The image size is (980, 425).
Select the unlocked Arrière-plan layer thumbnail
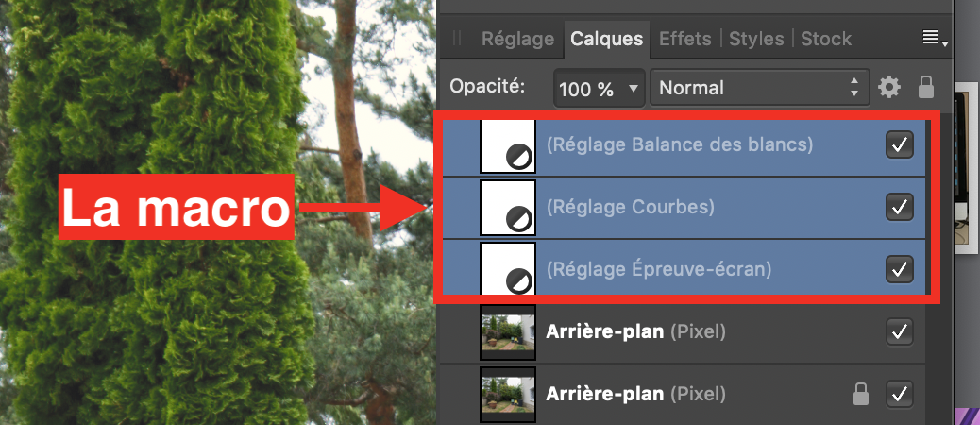(x=508, y=331)
